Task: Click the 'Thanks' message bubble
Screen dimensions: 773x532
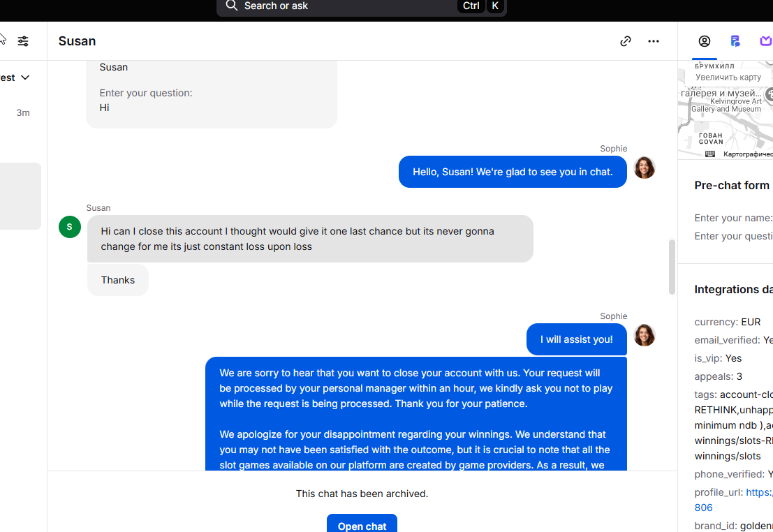Action: tap(118, 280)
